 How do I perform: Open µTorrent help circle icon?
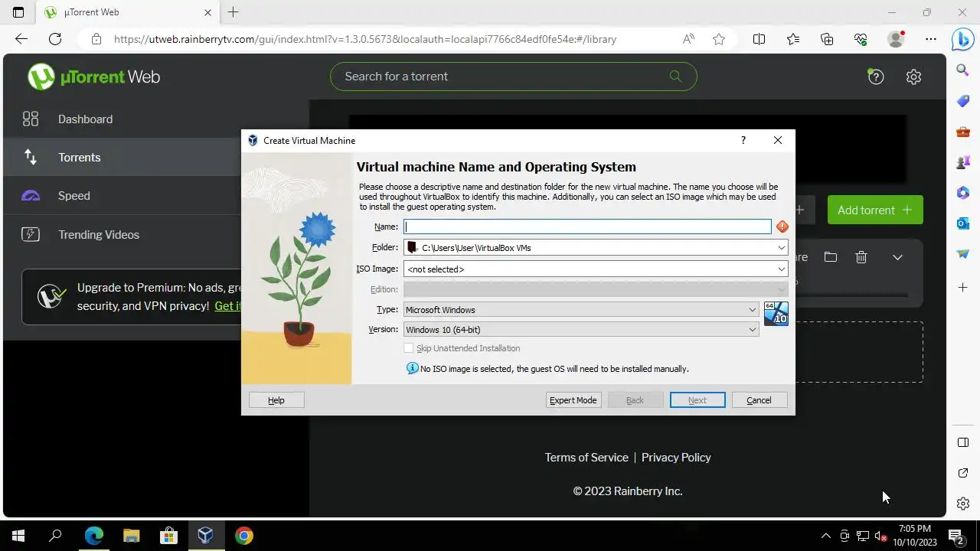tap(875, 77)
